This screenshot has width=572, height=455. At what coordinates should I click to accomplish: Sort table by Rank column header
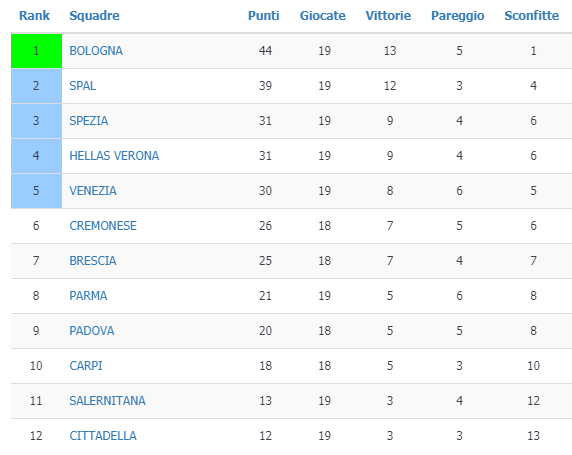34,16
